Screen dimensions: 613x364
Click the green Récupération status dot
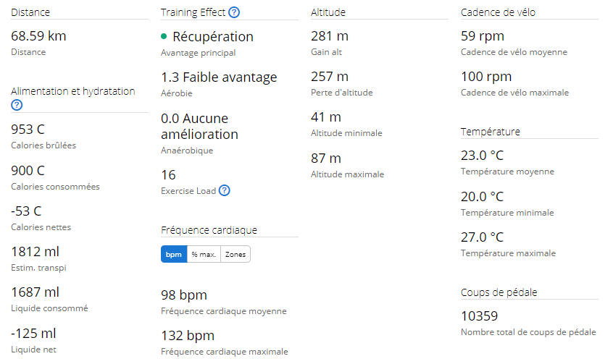pyautogui.click(x=164, y=36)
